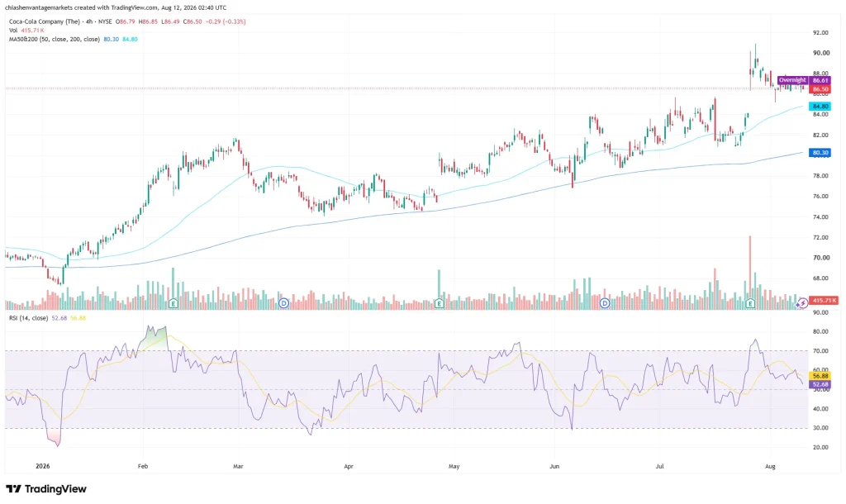
Task: Click the 82.00 price scale label
Action: click(x=820, y=135)
